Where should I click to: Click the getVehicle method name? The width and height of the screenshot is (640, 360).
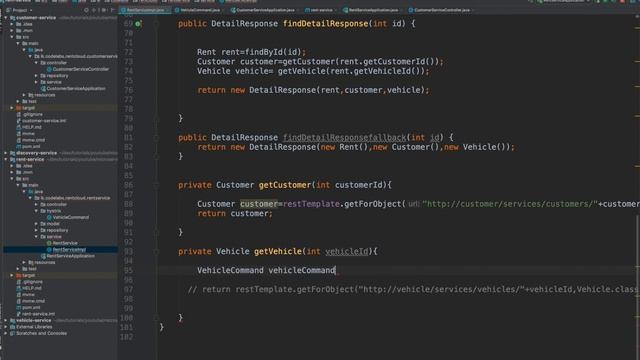pos(278,251)
